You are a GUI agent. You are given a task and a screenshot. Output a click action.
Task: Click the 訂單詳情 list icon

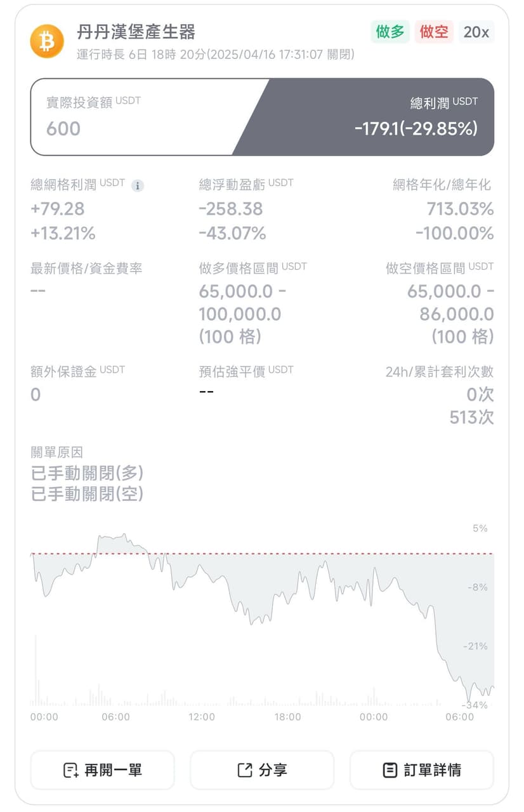[390, 770]
